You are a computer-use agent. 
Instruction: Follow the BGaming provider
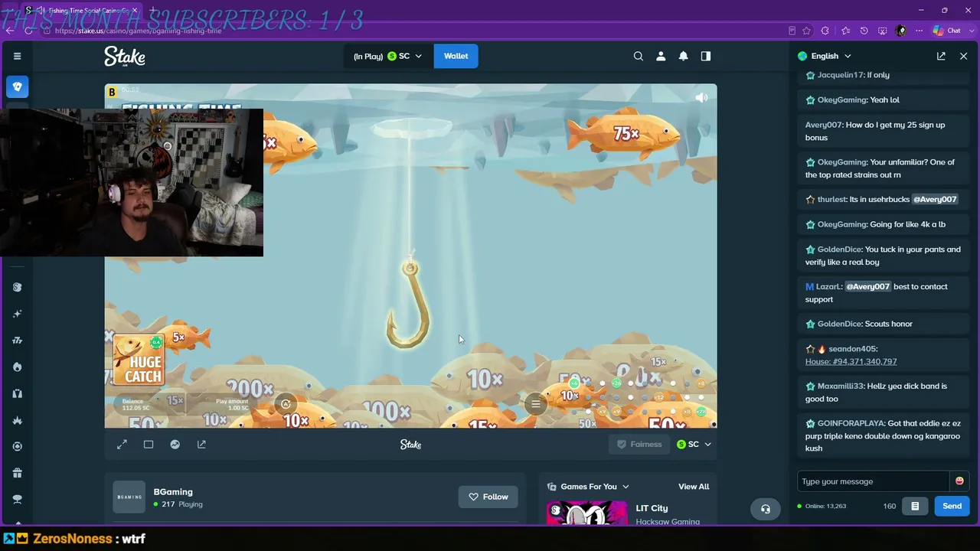tap(488, 497)
